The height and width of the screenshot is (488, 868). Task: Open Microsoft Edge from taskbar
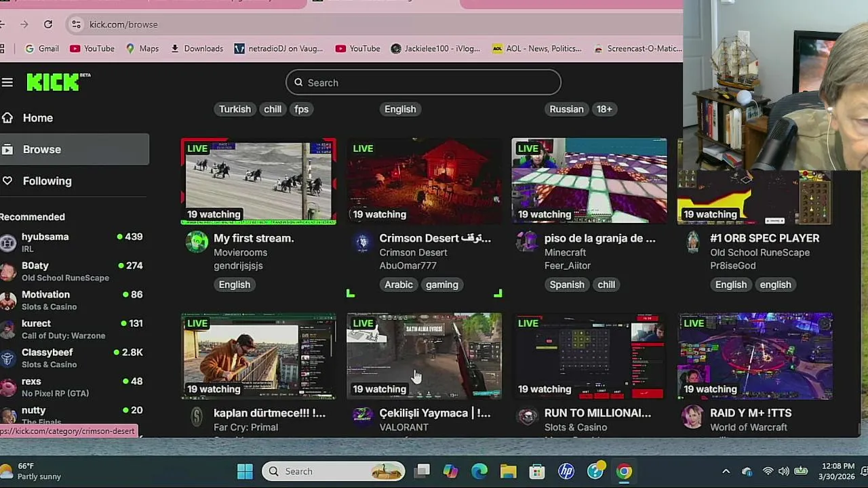pyautogui.click(x=479, y=471)
